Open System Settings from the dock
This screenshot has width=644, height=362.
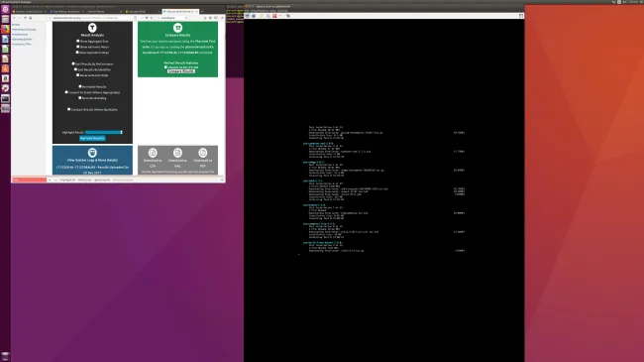[5, 88]
